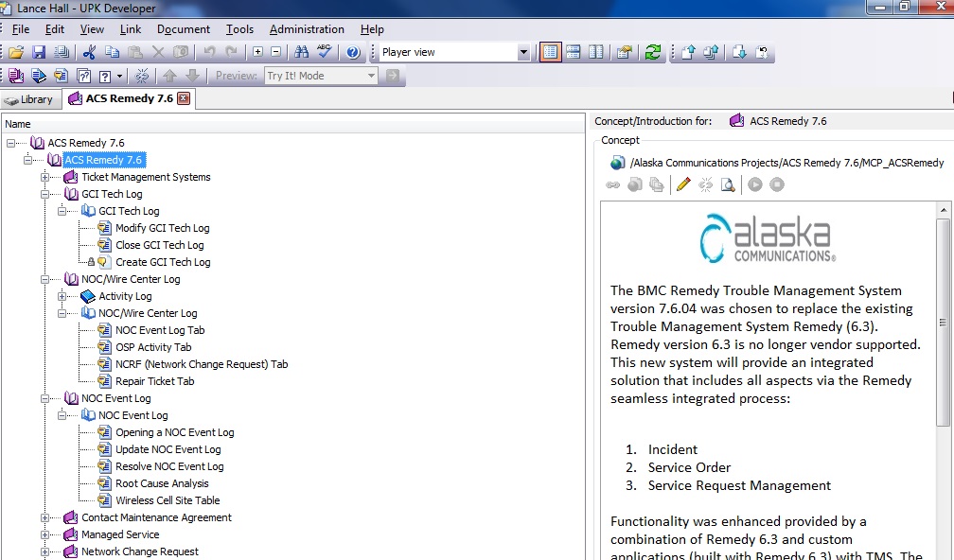This screenshot has width=954, height=560.
Task: Open the Tools menu
Action: click(239, 29)
